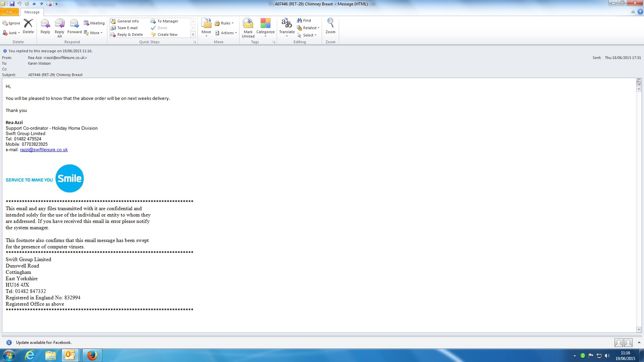
Task: Open Firefox from the Windows taskbar
Action: click(92, 355)
